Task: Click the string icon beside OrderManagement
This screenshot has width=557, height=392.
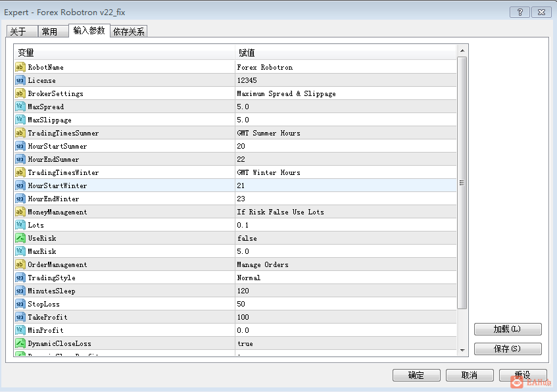Action: (x=20, y=264)
